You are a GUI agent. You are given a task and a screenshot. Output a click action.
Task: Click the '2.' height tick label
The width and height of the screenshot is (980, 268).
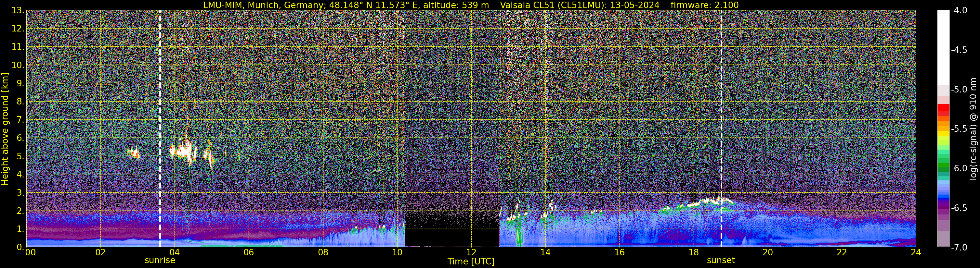tap(20, 211)
